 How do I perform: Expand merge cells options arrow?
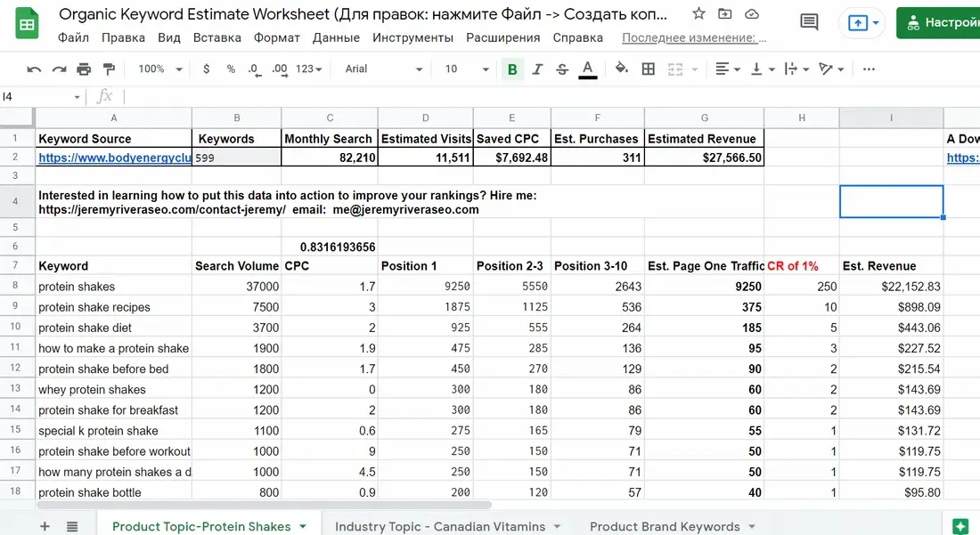[x=694, y=69]
